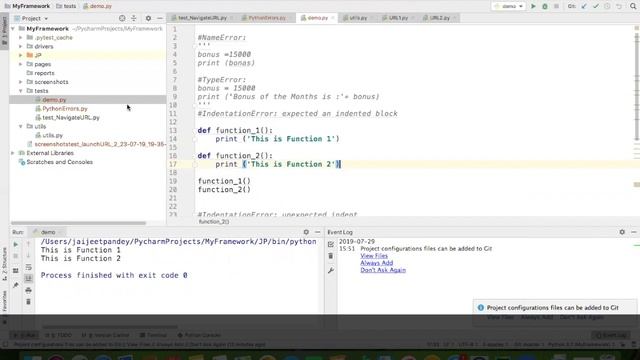Screen dimensions: 640x360
Task: Locate current file in Project panel
Action: pyautogui.click(x=122, y=18)
